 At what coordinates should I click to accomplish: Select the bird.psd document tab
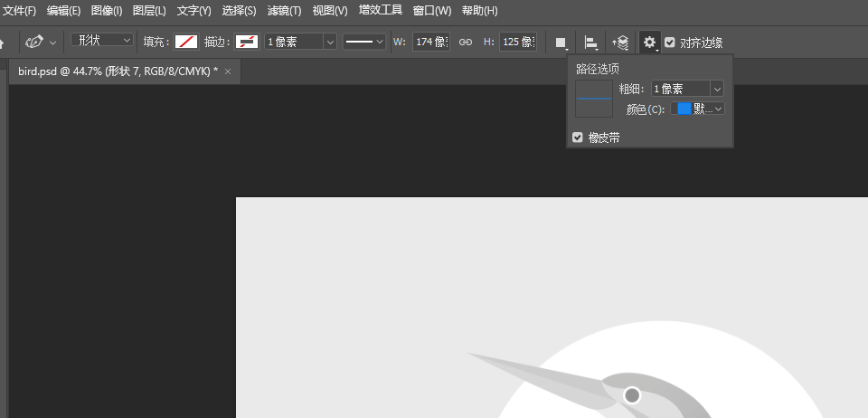[x=118, y=71]
